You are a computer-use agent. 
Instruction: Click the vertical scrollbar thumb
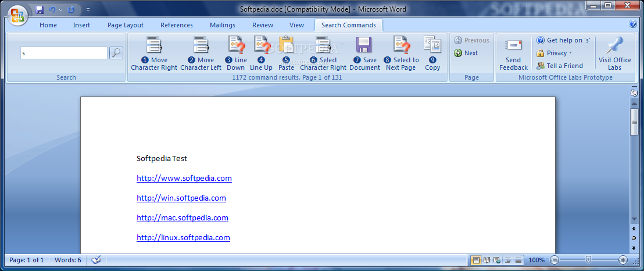tap(634, 122)
